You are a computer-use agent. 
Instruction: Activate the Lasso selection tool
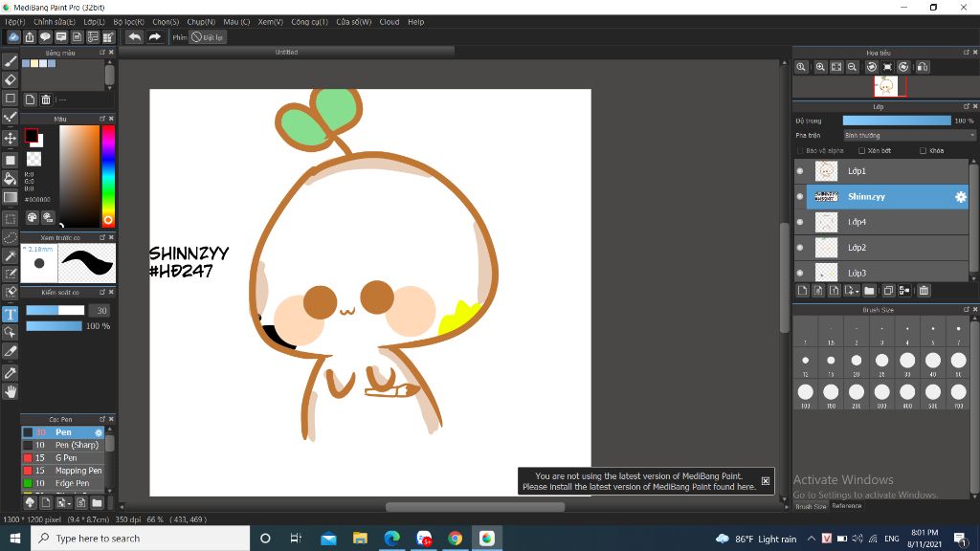(x=10, y=237)
